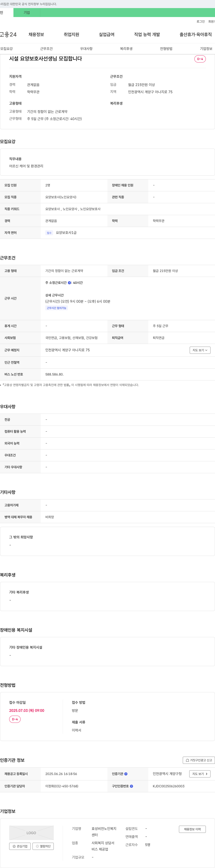This screenshot has height=868, width=215.
Task: Open the 취업지원 menu
Action: 71,34
